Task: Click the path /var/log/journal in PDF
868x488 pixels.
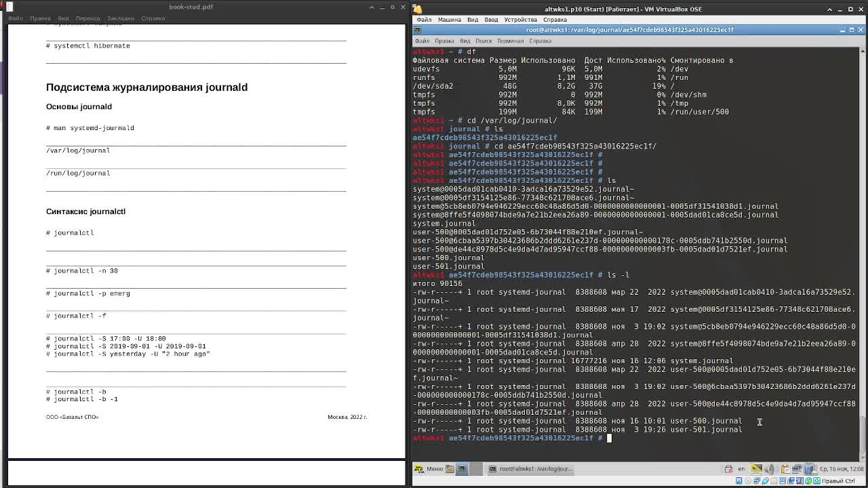Action: (x=78, y=150)
